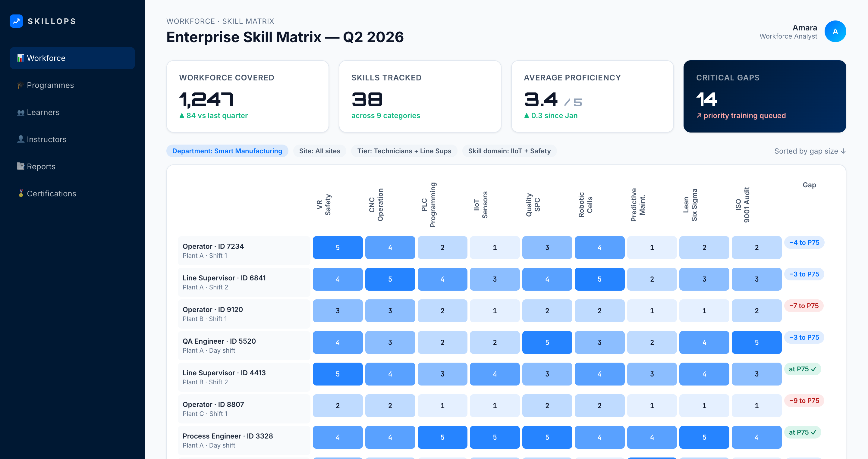The width and height of the screenshot is (868, 459).
Task: Click the −3 to P75 badge for ID 6841
Action: (x=804, y=274)
